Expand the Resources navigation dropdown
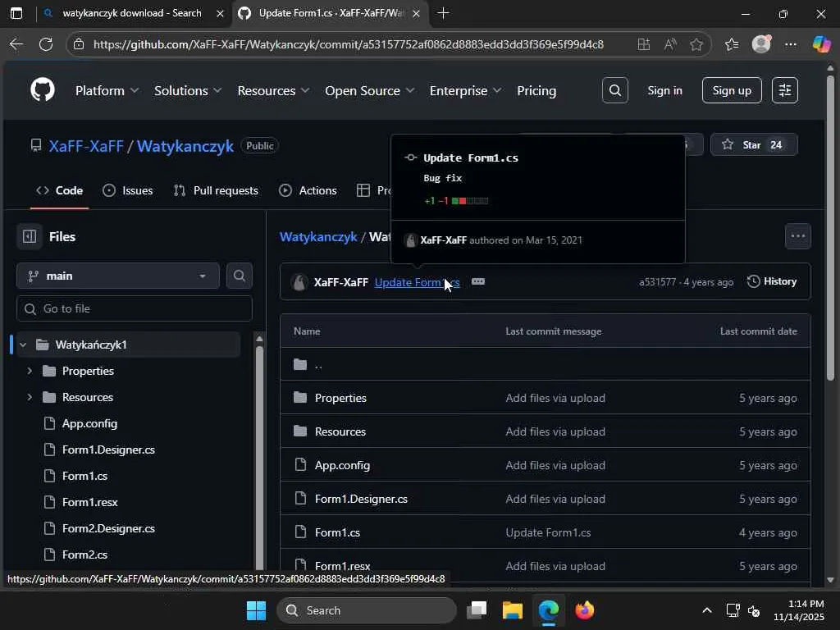Viewport: 840px width, 630px height. 273,90
